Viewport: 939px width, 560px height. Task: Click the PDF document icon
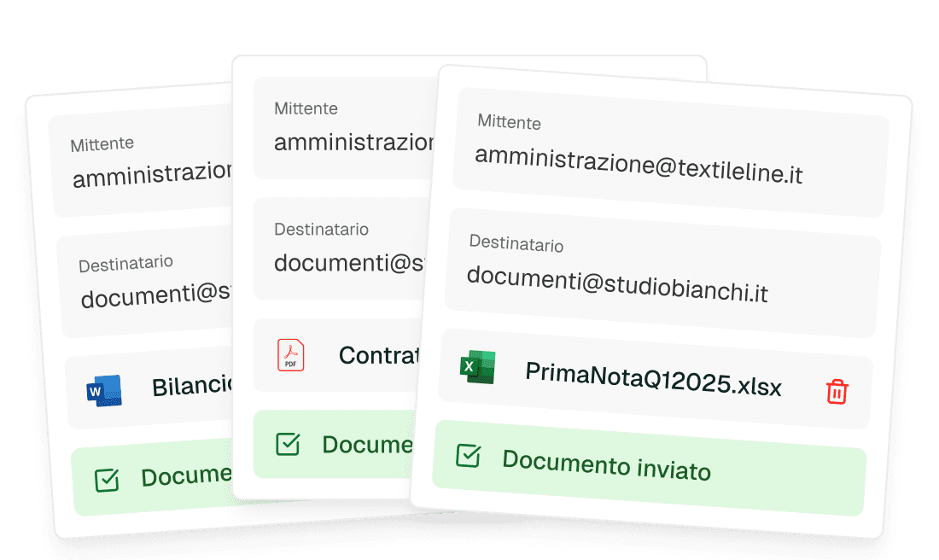(x=290, y=355)
